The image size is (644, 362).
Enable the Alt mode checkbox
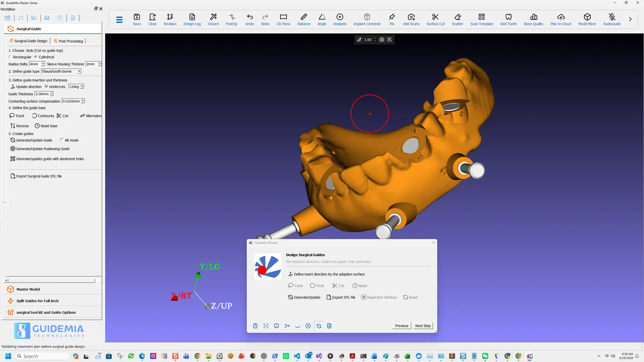(62, 140)
